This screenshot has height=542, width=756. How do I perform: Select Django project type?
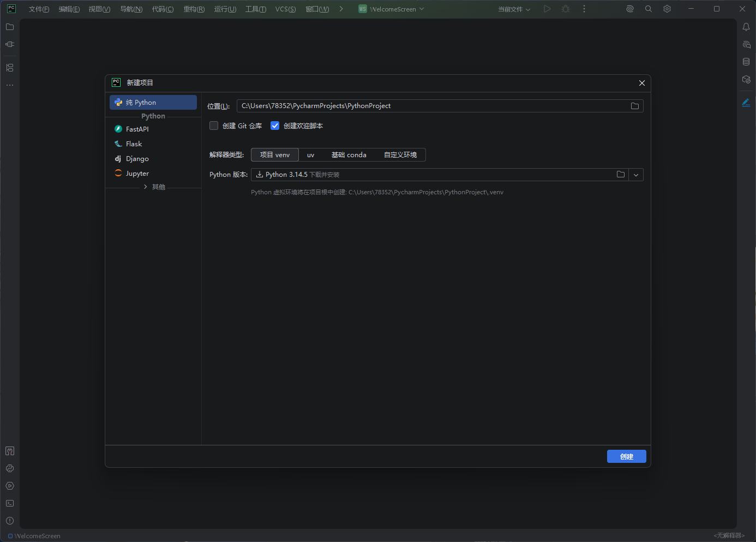pyautogui.click(x=153, y=159)
